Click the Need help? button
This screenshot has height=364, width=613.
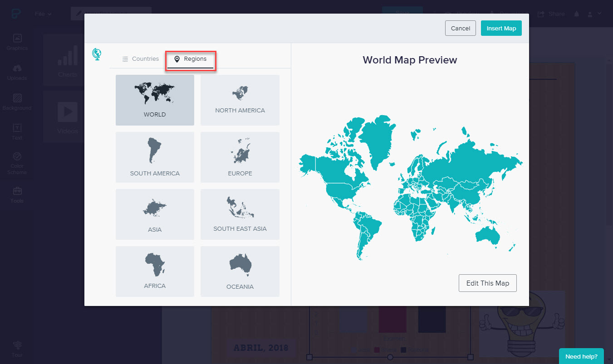tap(581, 356)
